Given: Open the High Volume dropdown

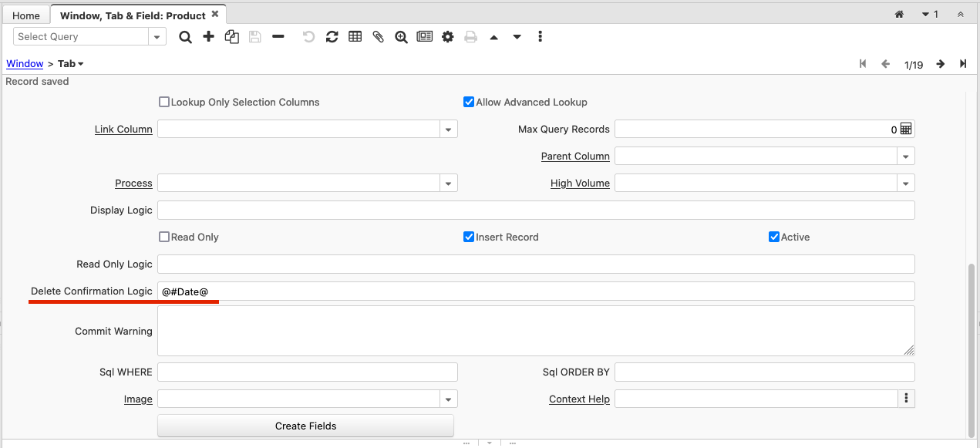Looking at the screenshot, I should [905, 184].
